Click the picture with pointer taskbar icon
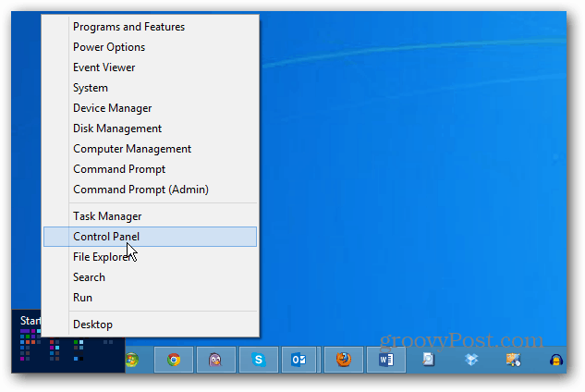The image size is (585, 392). point(513,360)
